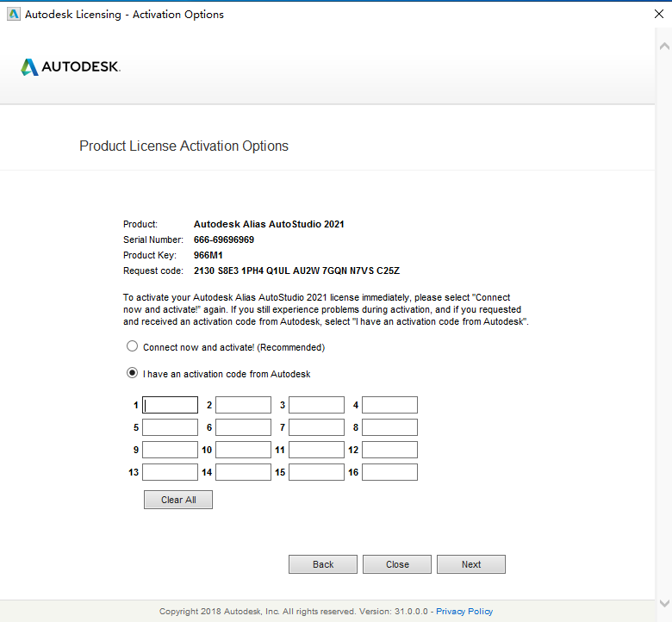Click the Autodesk Licensing title bar icon
Image resolution: width=672 pixels, height=622 pixels.
[x=14, y=14]
